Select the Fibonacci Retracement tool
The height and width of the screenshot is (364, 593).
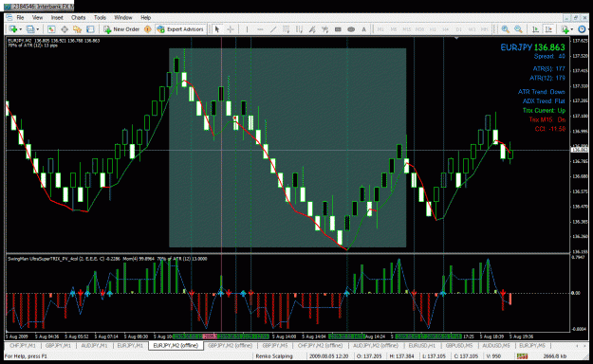(x=299, y=29)
